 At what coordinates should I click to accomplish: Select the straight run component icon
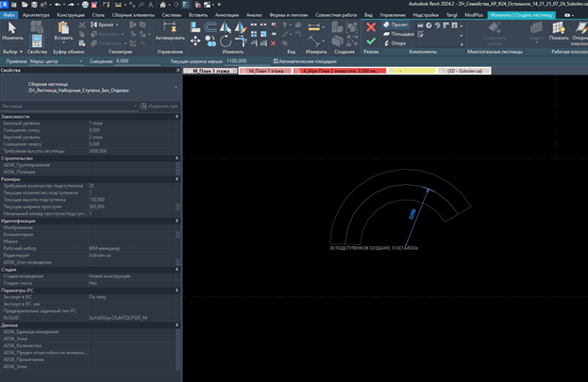[x=420, y=25]
